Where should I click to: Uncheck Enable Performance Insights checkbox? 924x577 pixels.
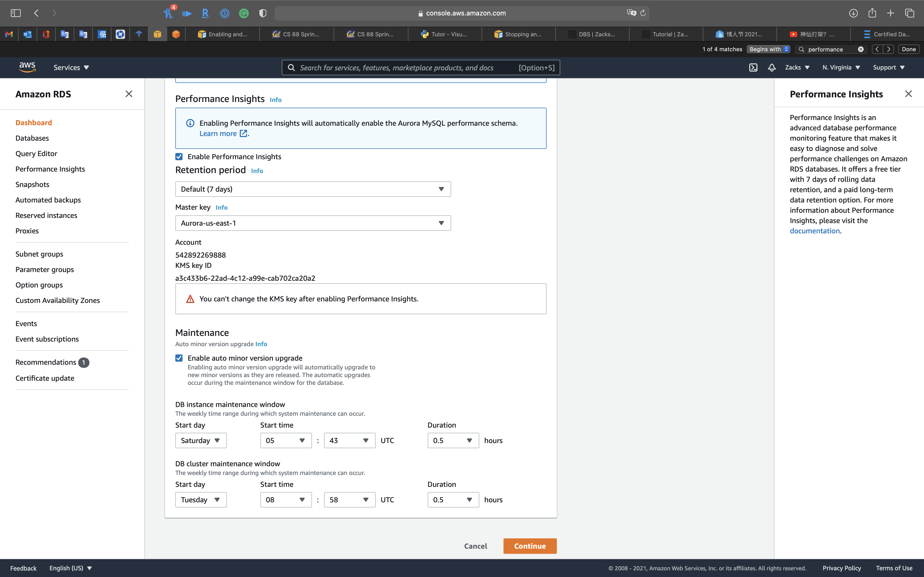(179, 156)
